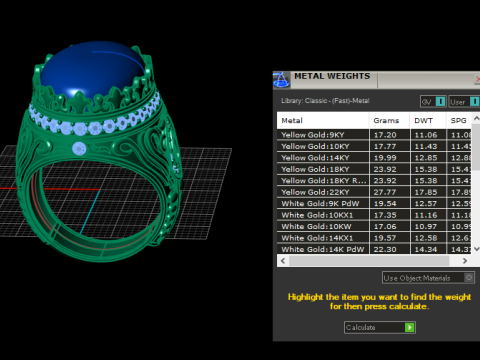Toggle the User library switch

475,102
